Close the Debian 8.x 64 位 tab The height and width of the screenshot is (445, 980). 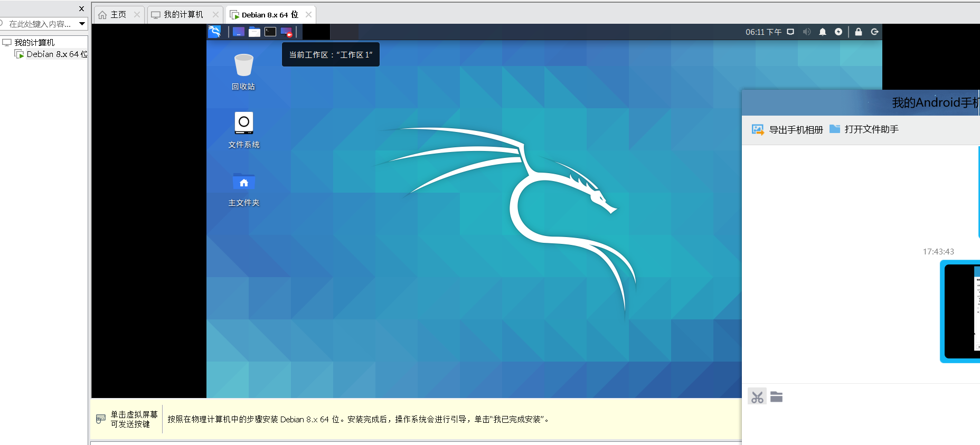click(x=309, y=15)
